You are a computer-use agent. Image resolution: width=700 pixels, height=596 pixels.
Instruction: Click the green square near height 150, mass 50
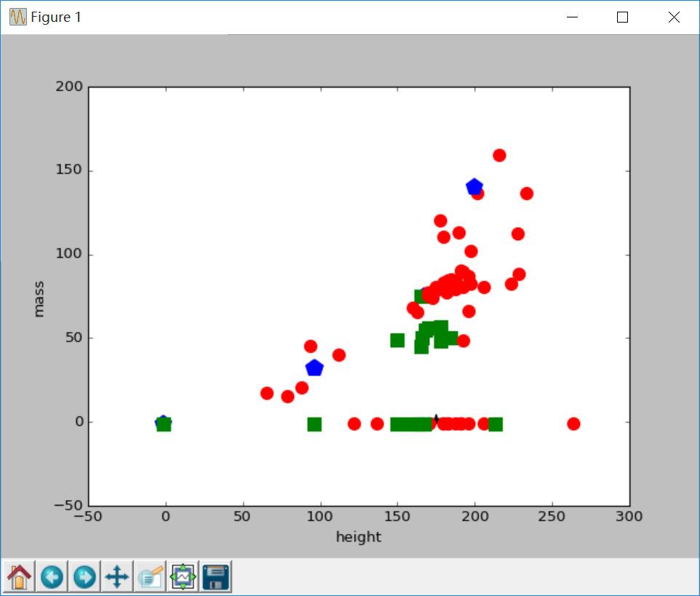(x=397, y=340)
